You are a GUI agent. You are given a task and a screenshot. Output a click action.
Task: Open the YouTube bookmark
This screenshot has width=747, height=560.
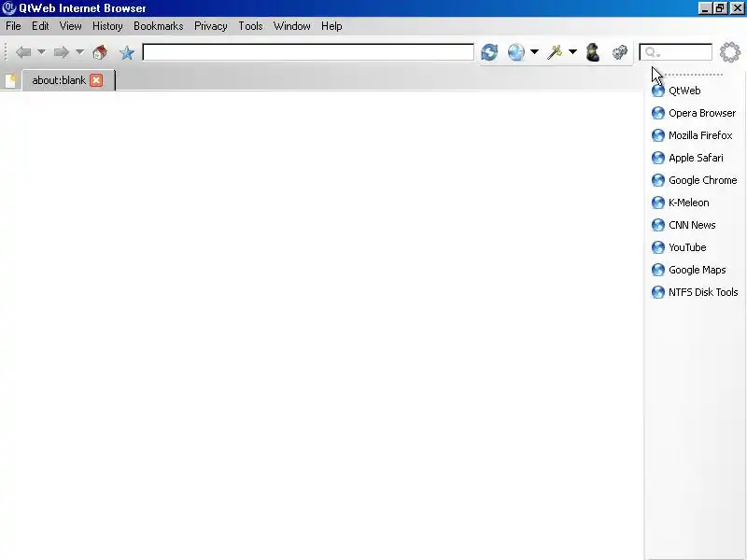coord(679,247)
